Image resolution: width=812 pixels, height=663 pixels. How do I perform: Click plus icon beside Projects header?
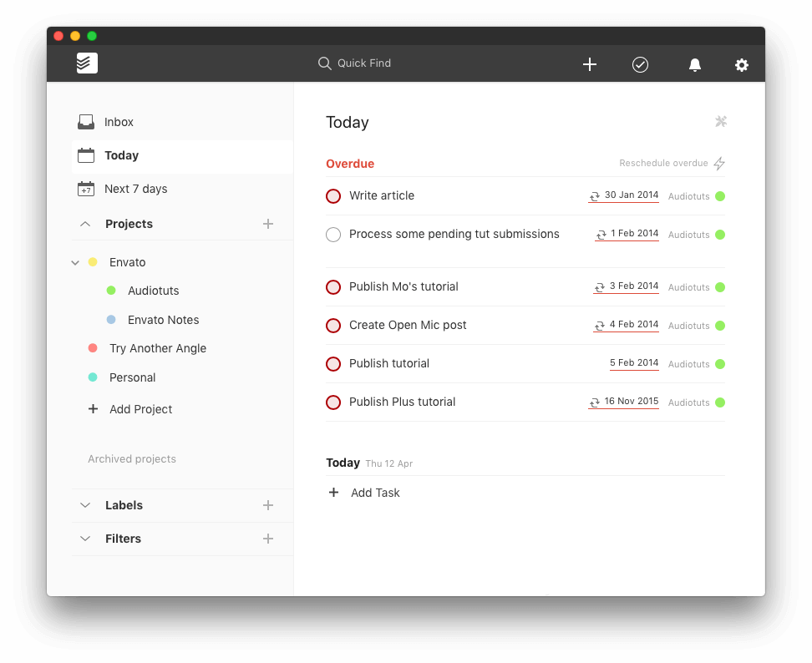[267, 224]
